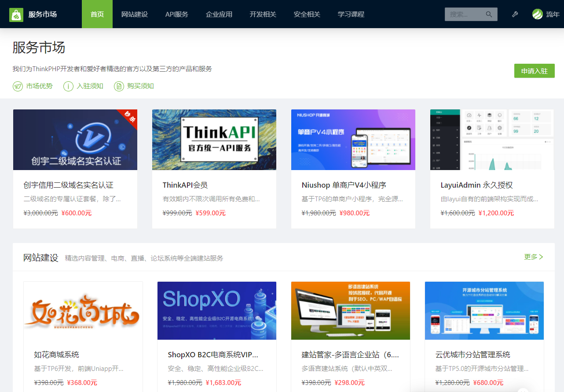Open the LayuiAdmin dashboard banner image

[x=492, y=140]
